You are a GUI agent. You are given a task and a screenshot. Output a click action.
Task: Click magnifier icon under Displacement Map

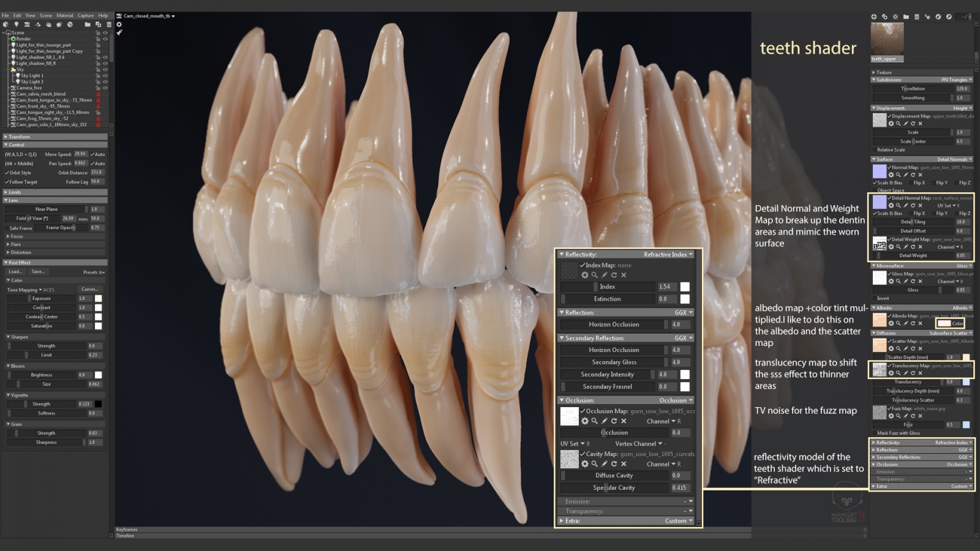(x=899, y=124)
